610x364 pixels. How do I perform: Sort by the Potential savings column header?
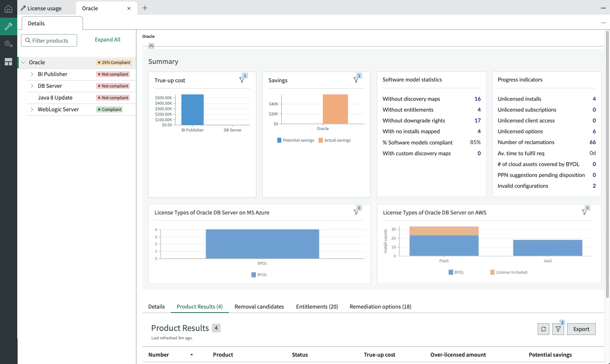tap(550, 355)
